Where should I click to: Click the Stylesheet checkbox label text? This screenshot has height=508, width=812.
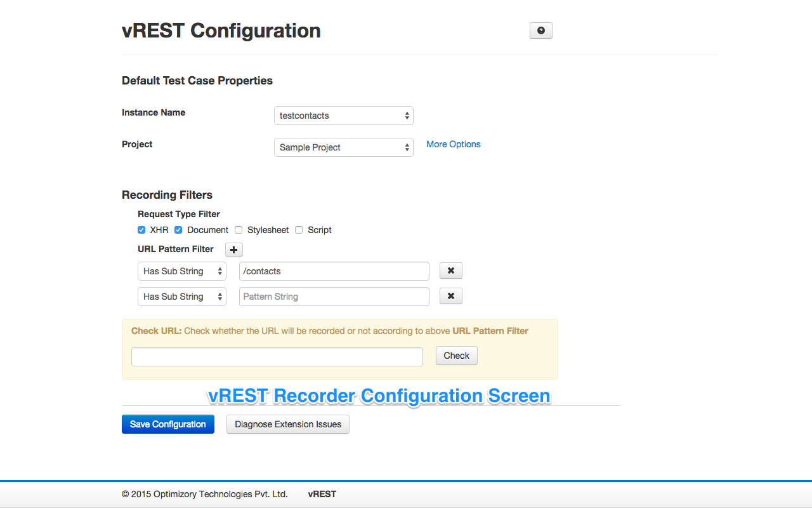[x=268, y=230]
